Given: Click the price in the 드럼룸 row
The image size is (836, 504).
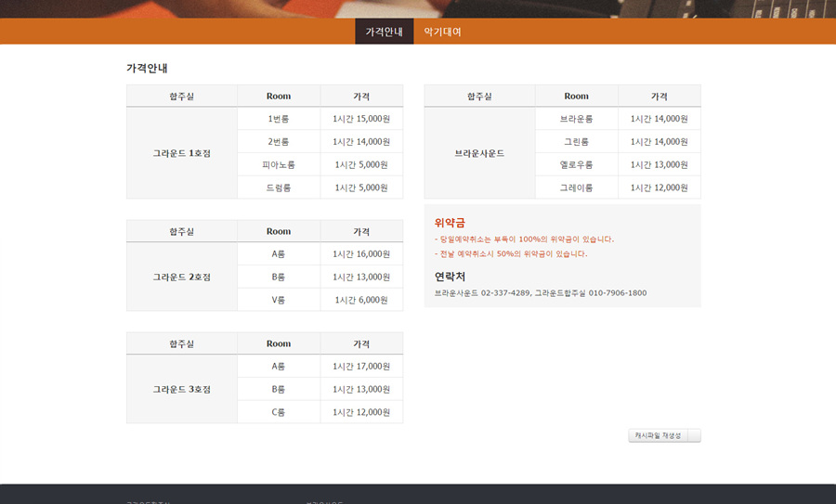Looking at the screenshot, I should pyautogui.click(x=361, y=187).
